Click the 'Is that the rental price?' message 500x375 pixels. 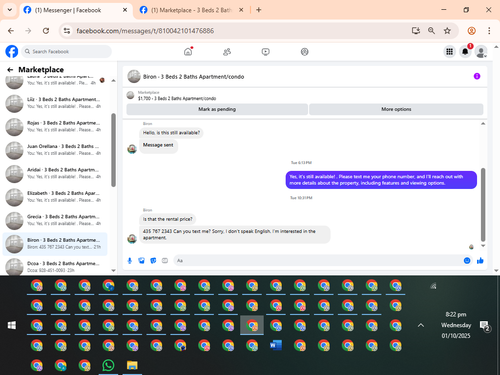pos(168,219)
